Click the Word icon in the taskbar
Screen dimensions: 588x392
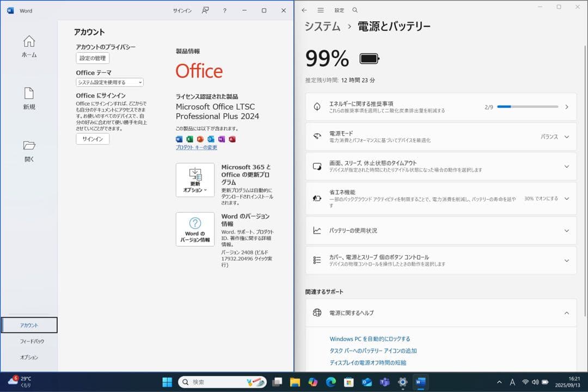click(421, 382)
